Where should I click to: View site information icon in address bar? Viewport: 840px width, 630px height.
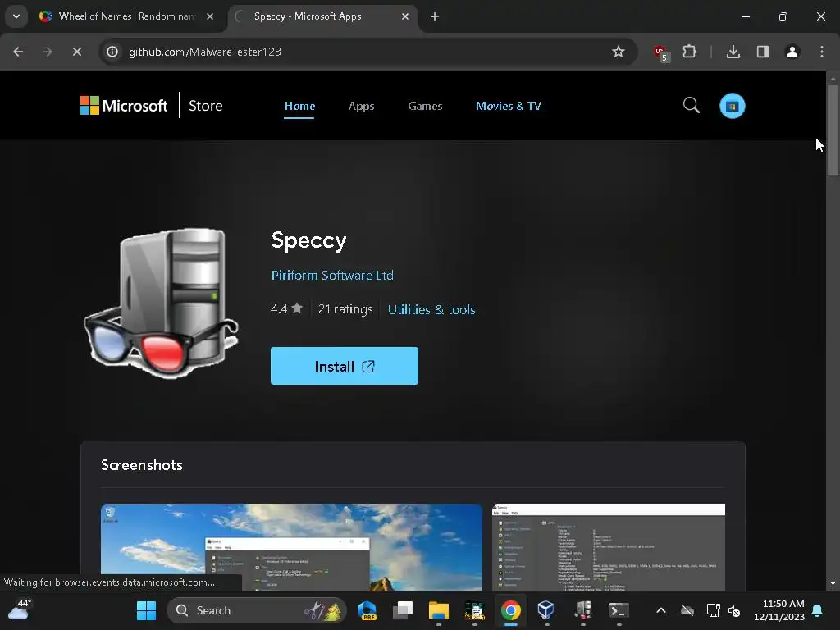pos(112,52)
